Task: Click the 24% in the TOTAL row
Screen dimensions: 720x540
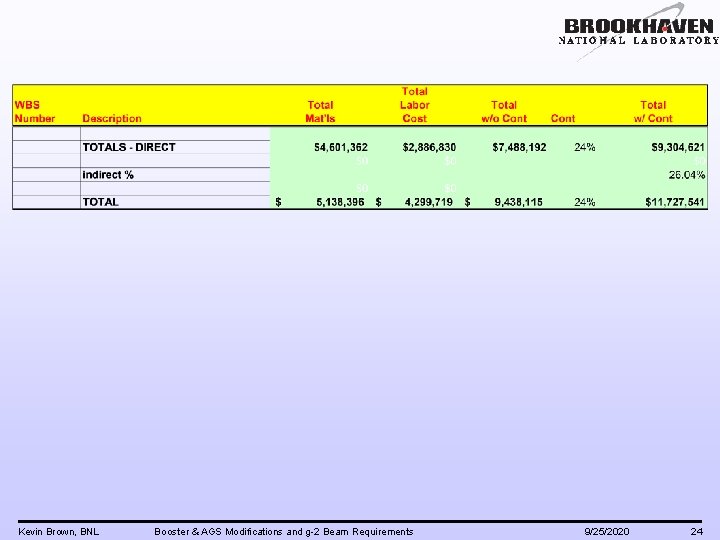Action: 585,202
